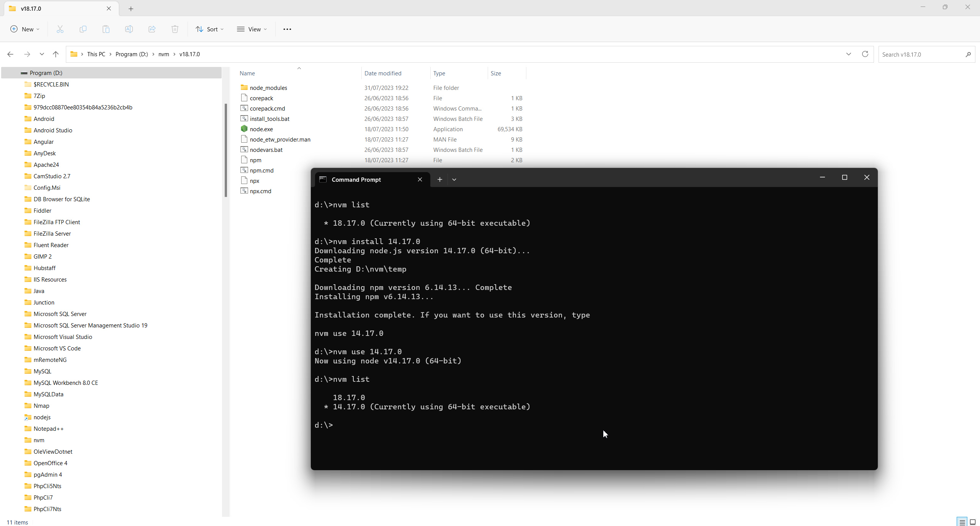Click the Copy icon in toolbar

tap(83, 29)
